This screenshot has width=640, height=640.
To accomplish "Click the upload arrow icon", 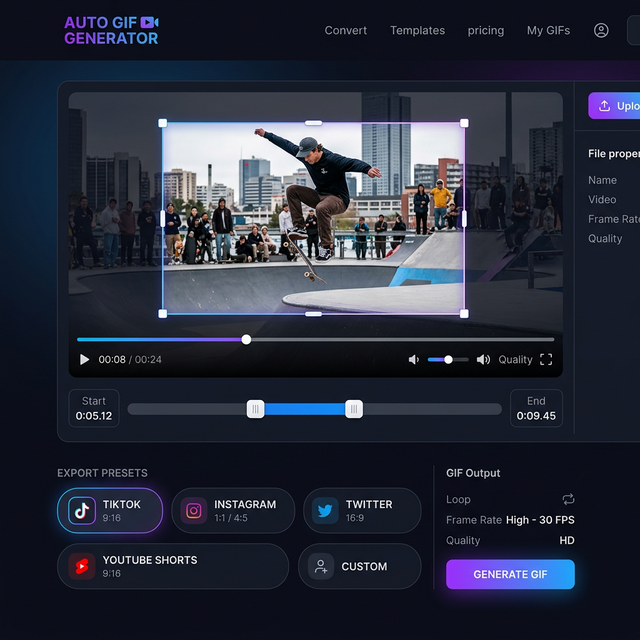I will 604,106.
